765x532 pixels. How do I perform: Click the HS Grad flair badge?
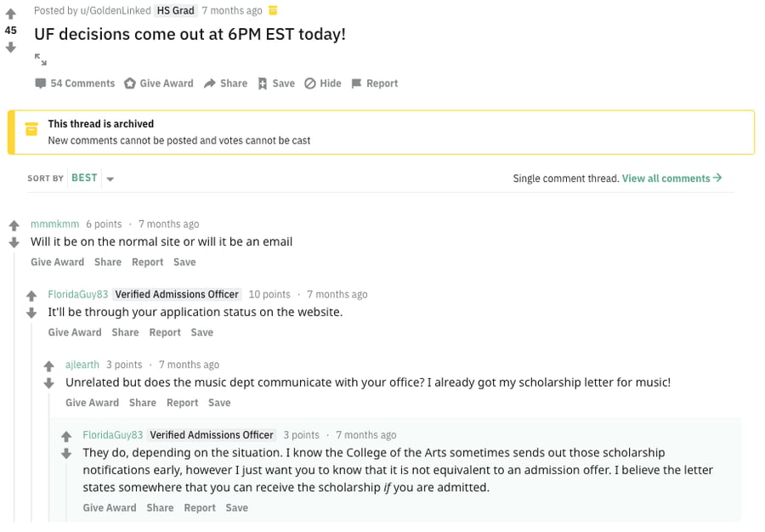coord(175,11)
